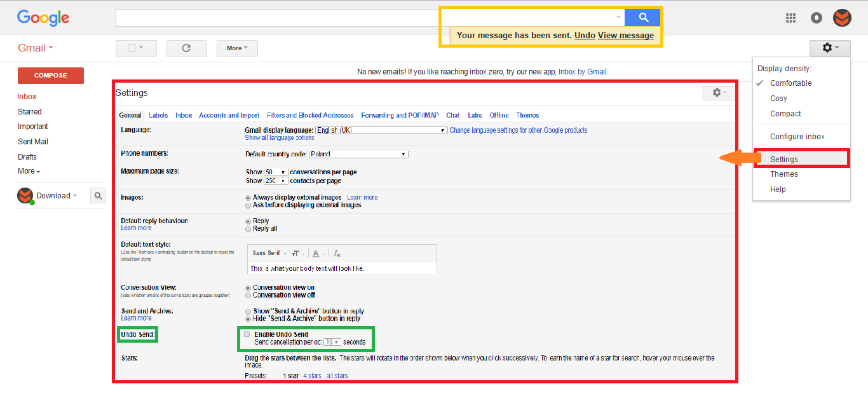Open the Google apps grid icon
This screenshot has width=868, height=398.
tap(791, 18)
